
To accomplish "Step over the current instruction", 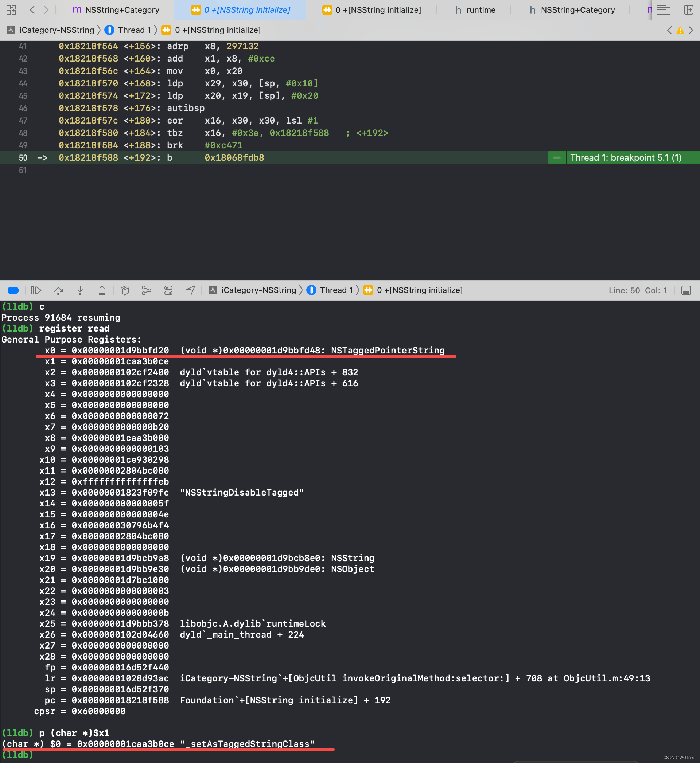I will point(58,290).
